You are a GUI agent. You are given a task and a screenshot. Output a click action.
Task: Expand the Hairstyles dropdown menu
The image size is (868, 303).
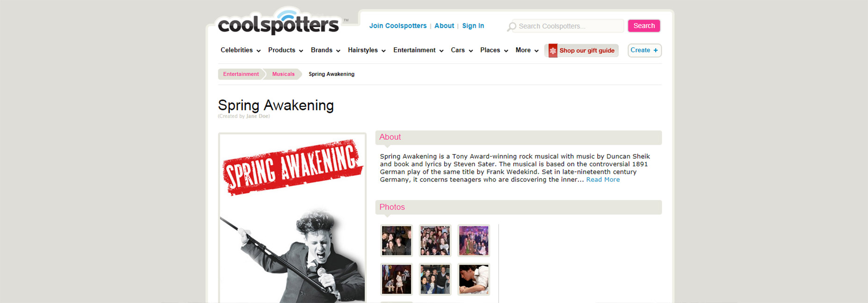(x=367, y=50)
